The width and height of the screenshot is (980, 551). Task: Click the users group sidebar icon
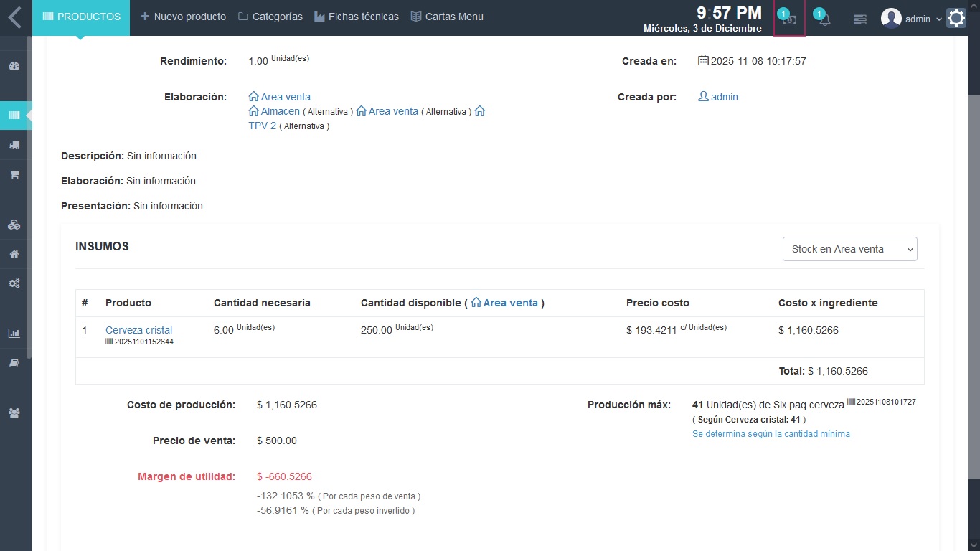pos(14,413)
